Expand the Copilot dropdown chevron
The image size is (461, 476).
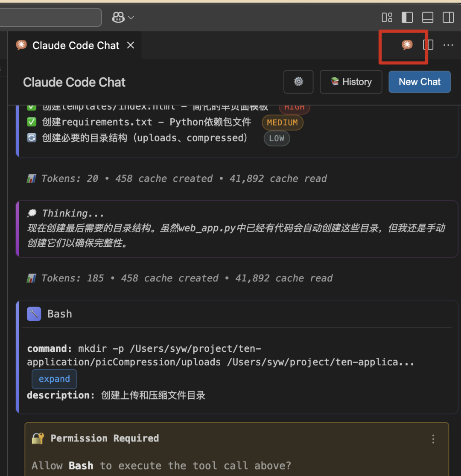131,18
